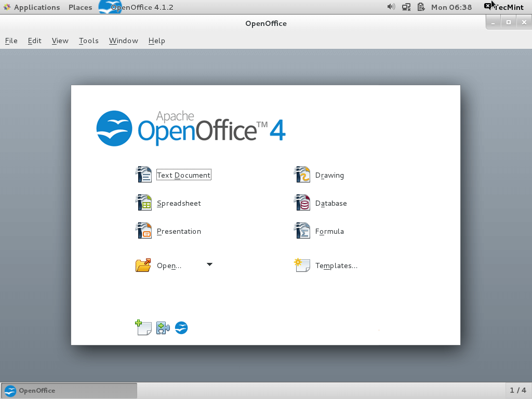Viewport: 532px width, 399px height.
Task: Start a new Drawing
Action: tap(329, 176)
